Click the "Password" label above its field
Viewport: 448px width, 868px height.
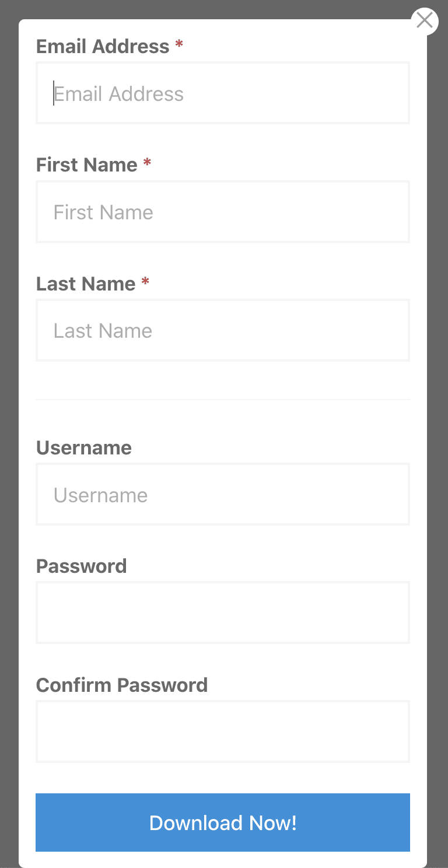[81, 566]
